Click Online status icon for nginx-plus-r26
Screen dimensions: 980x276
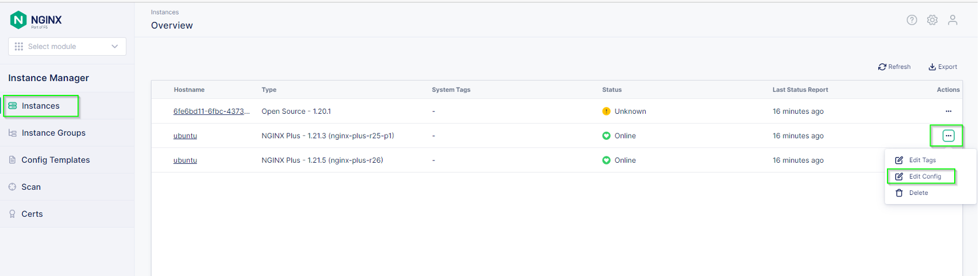(x=606, y=160)
